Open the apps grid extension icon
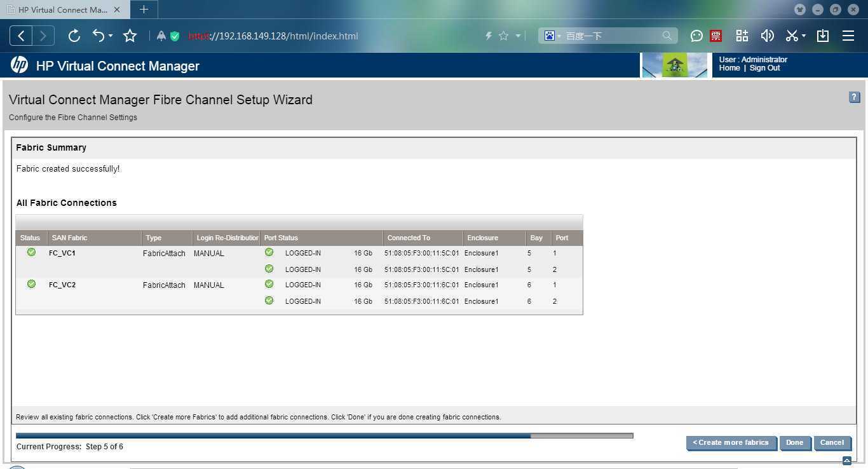Screen dimensions: 868x469 coord(742,36)
